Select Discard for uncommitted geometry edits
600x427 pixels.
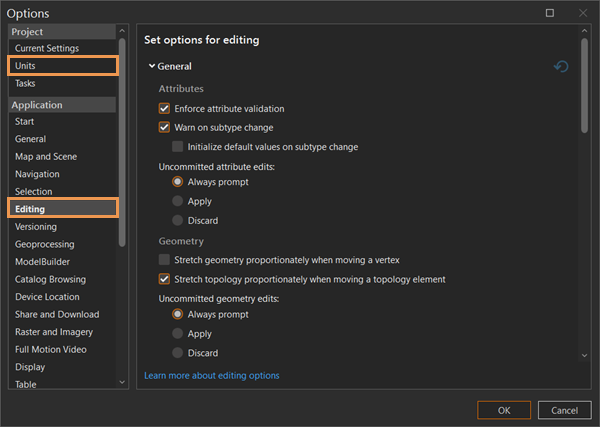tap(178, 353)
